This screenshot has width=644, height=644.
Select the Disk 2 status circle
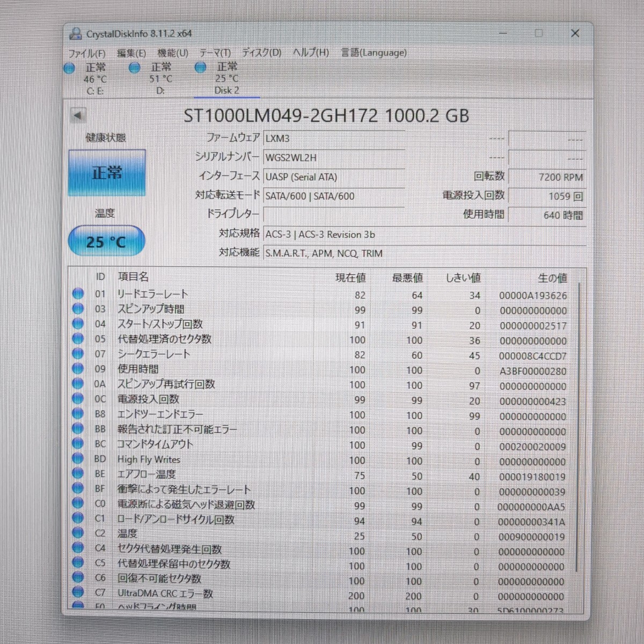pyautogui.click(x=200, y=67)
